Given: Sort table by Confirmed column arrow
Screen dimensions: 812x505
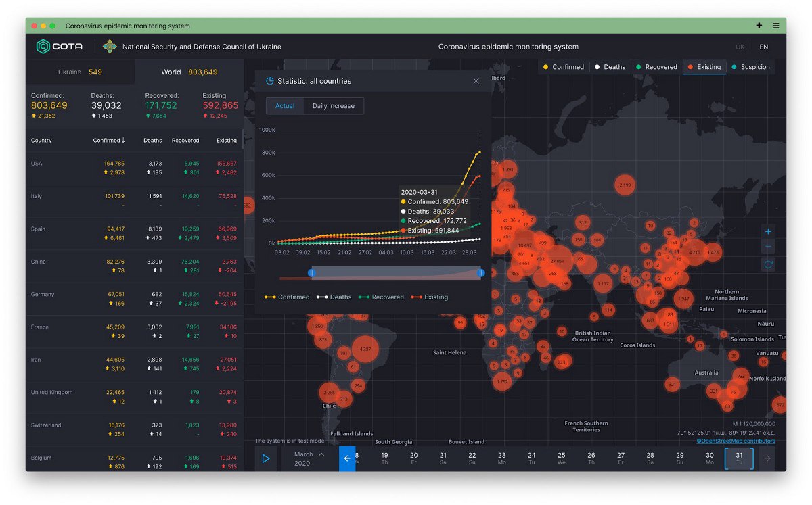Looking at the screenshot, I should [x=123, y=141].
